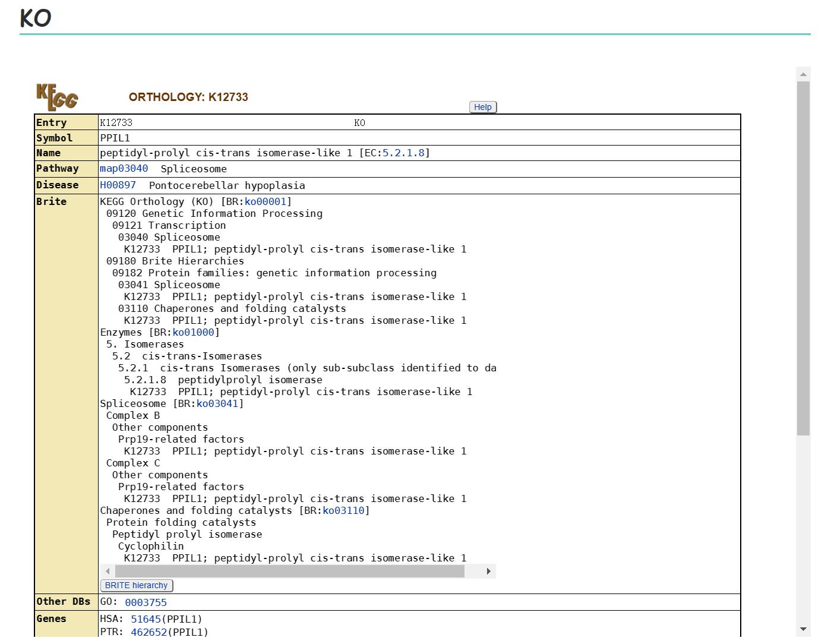Open the ko01000 Enzymes link
The height and width of the screenshot is (644, 831).
(x=193, y=332)
